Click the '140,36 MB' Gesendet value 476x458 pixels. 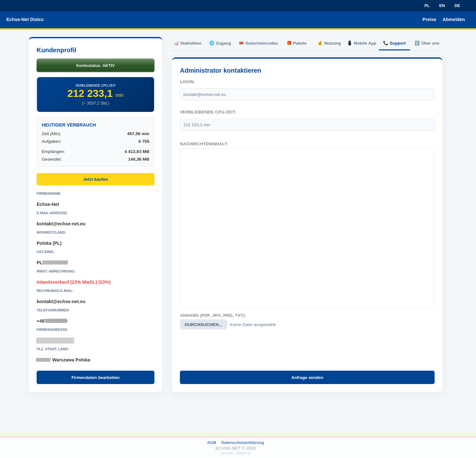click(x=139, y=159)
